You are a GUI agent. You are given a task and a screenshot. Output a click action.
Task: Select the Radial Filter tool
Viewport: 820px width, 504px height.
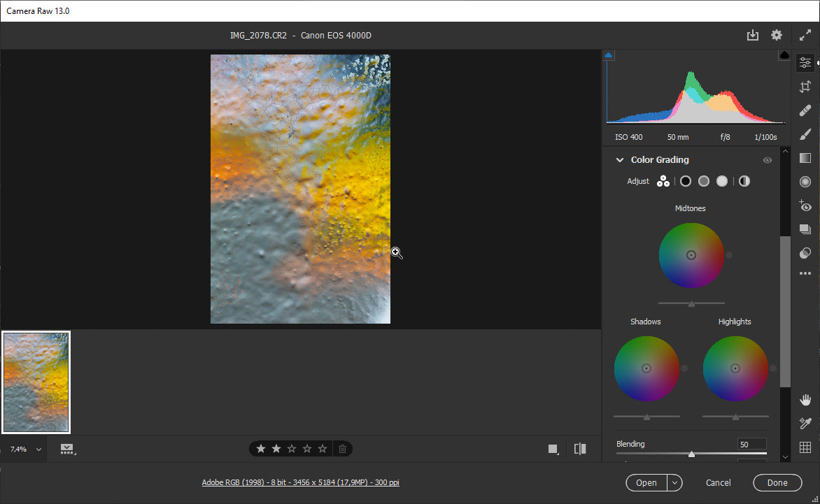[805, 182]
